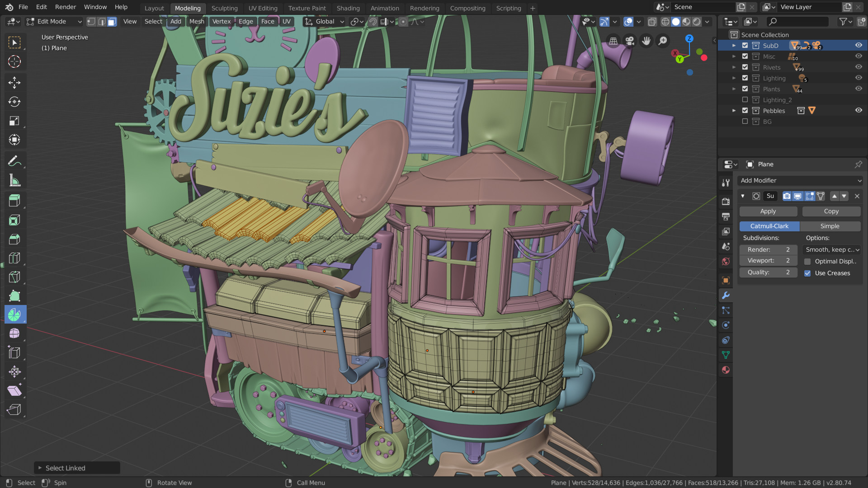The width and height of the screenshot is (868, 488).
Task: Click the Catmull-Clark subdivision button
Action: tap(769, 226)
